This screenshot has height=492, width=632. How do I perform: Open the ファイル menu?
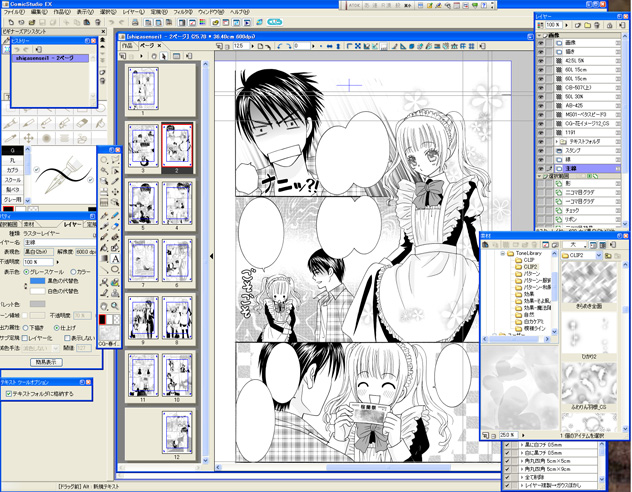13,12
